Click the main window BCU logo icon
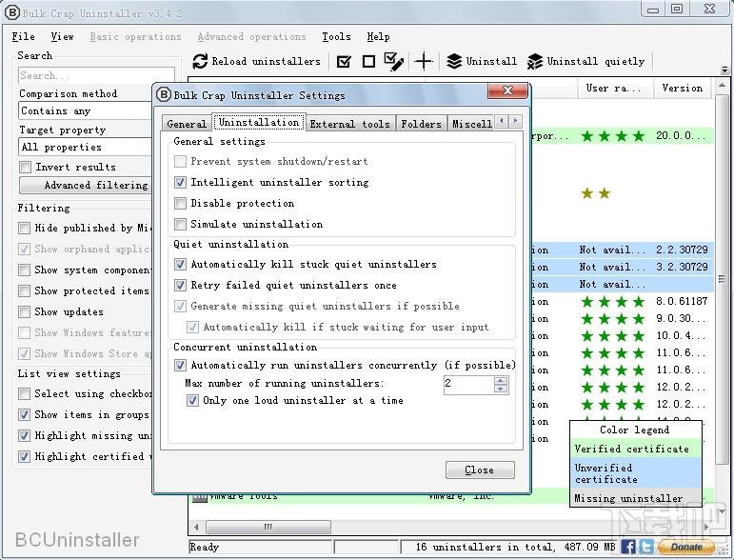The height and width of the screenshot is (560, 734). click(x=12, y=12)
